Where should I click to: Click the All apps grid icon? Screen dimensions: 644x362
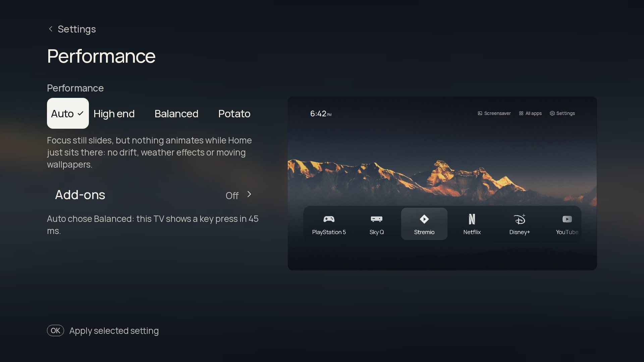521,113
